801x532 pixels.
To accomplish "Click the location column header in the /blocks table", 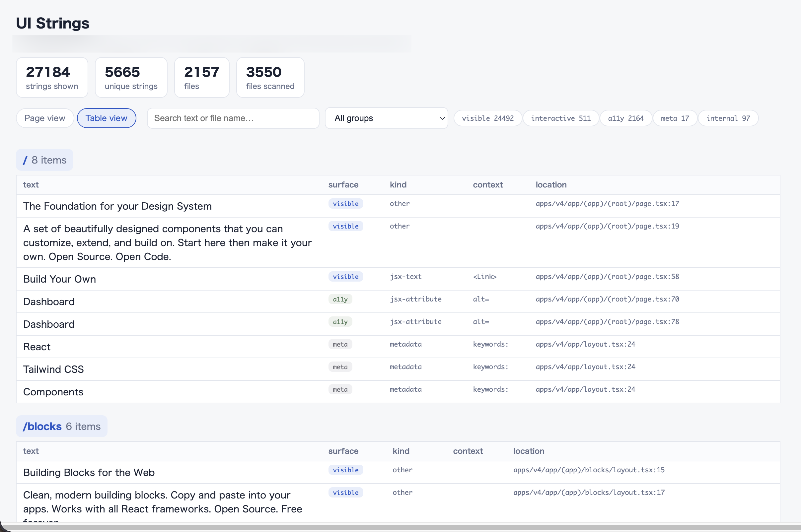I will 529,451.
